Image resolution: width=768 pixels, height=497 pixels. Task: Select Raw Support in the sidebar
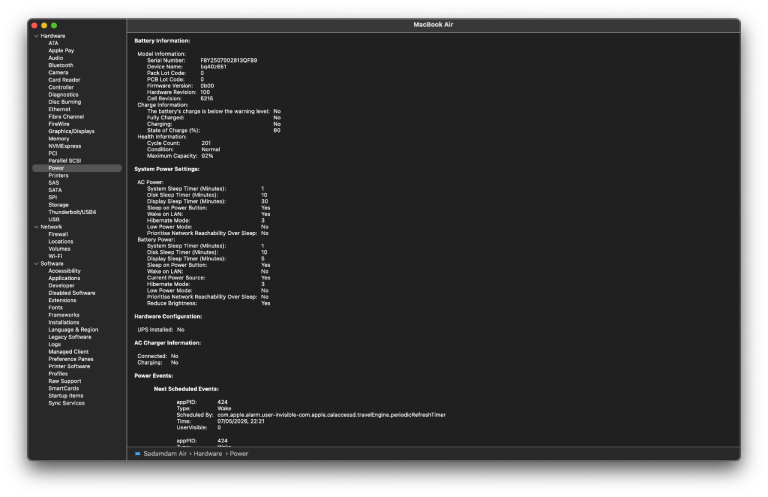[x=65, y=381]
